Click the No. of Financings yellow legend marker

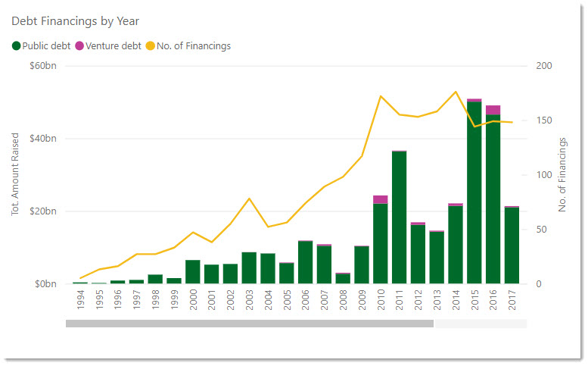pos(151,46)
